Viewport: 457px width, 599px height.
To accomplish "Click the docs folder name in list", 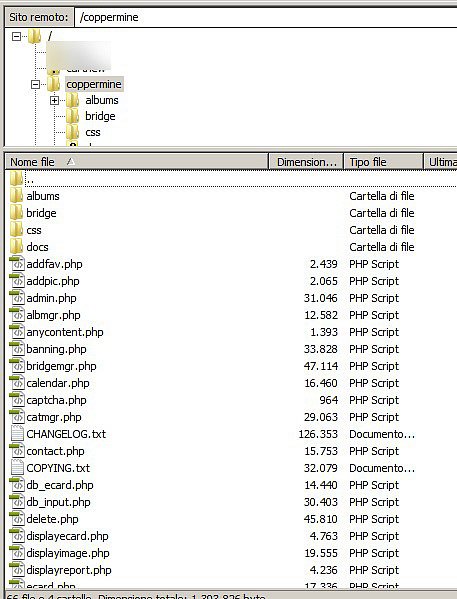I will [37, 247].
